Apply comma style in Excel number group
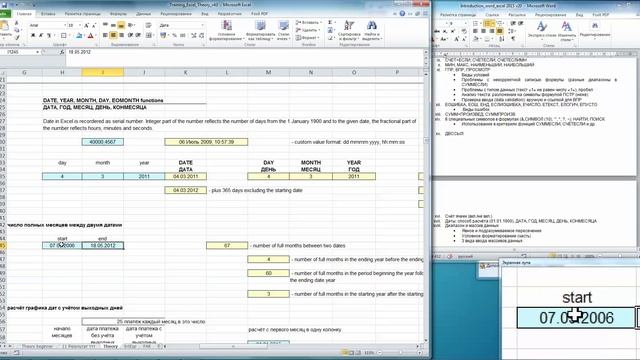Screen dimensions: 640x360 [x=182, y=36]
